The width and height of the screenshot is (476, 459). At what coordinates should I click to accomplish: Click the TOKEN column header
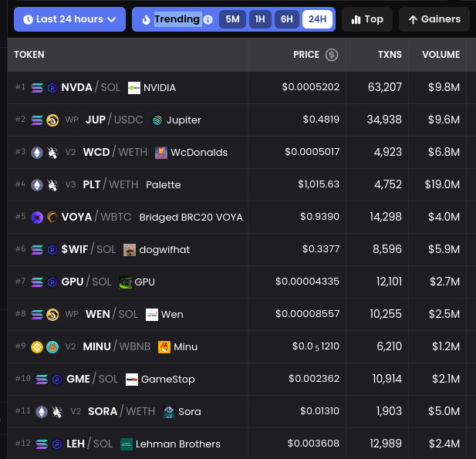coord(29,55)
